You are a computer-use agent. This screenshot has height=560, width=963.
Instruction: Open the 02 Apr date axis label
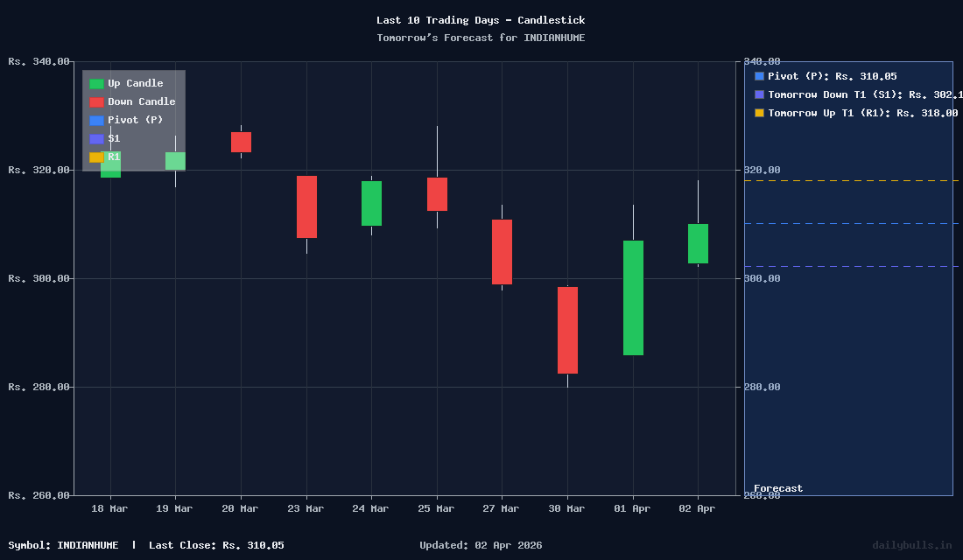tap(697, 507)
